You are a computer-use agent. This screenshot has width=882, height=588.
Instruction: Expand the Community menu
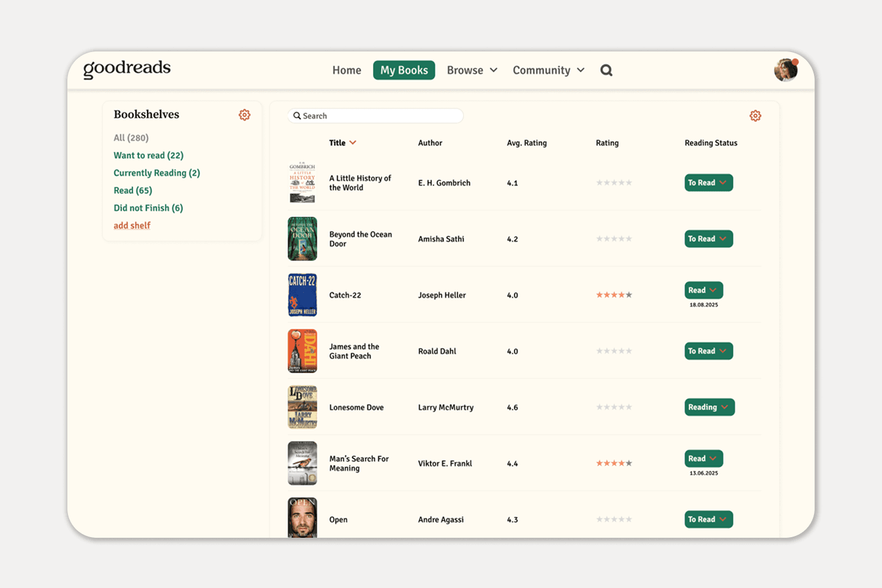pyautogui.click(x=549, y=70)
